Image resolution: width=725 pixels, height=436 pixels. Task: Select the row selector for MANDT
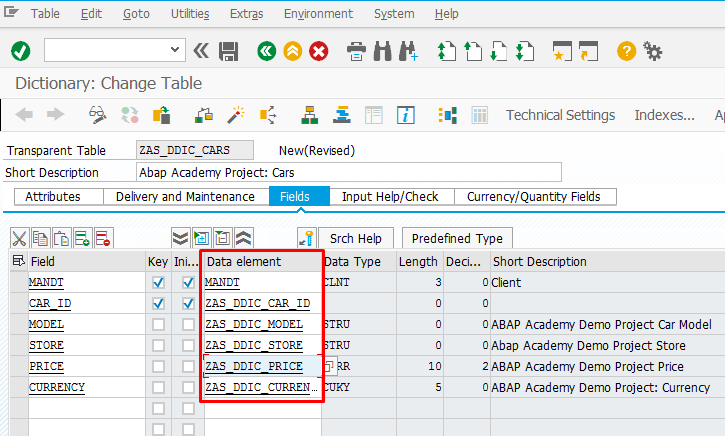tap(19, 282)
